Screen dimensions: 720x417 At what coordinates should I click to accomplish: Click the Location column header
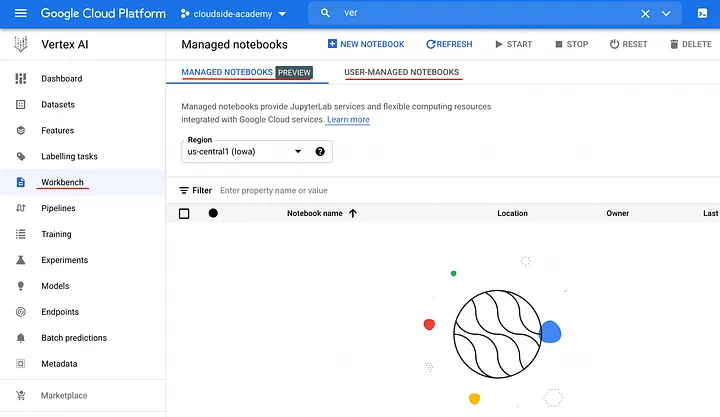click(x=512, y=213)
